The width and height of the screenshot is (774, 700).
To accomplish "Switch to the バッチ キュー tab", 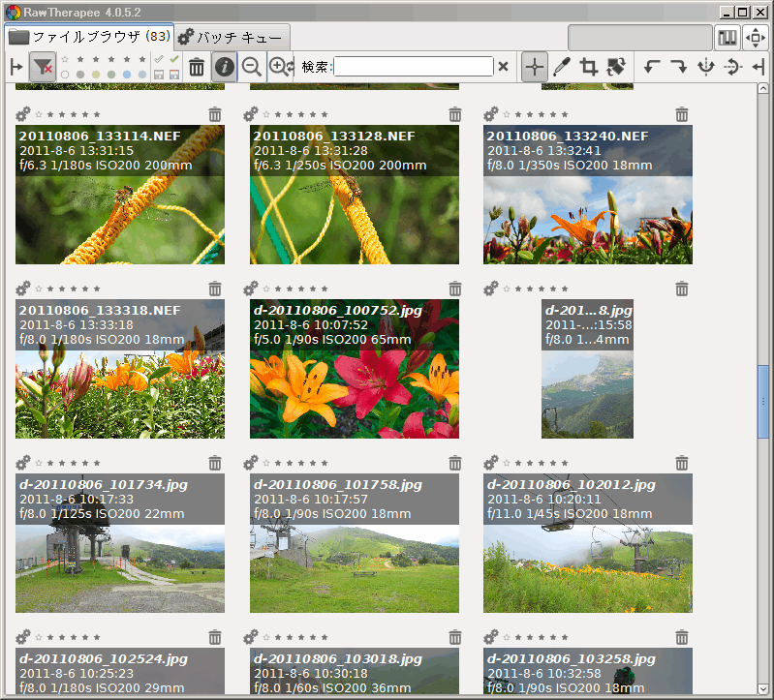I will coord(232,38).
